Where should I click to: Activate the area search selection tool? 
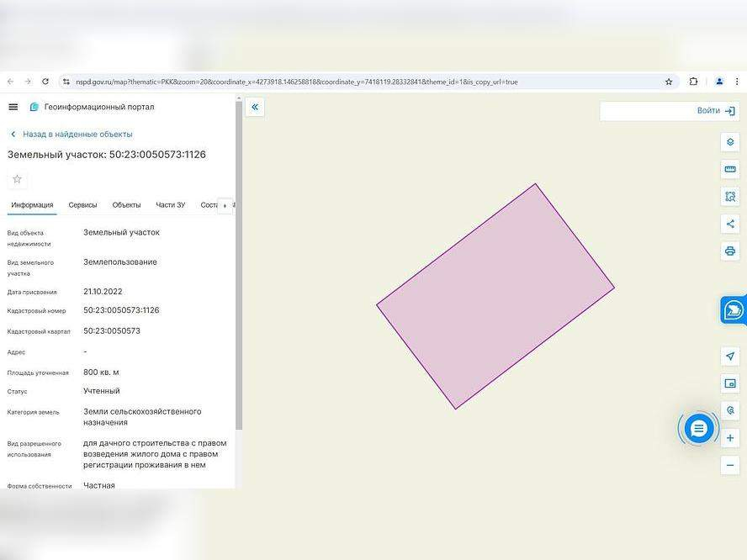729,197
